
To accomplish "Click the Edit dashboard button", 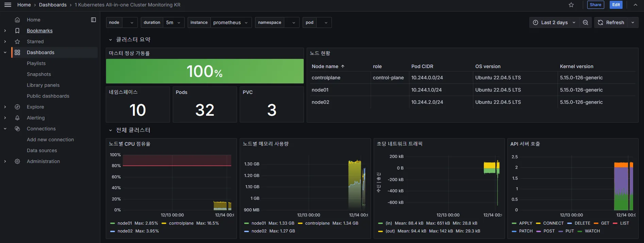I will pyautogui.click(x=616, y=5).
